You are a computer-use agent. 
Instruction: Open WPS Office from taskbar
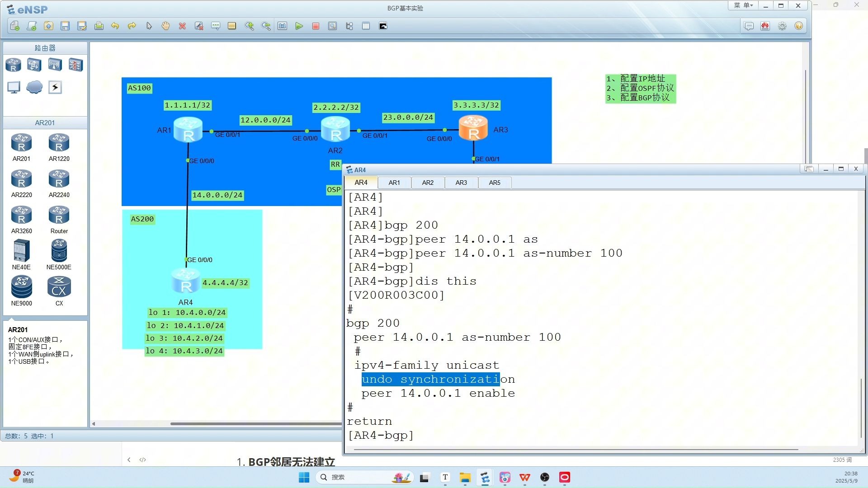click(x=525, y=478)
